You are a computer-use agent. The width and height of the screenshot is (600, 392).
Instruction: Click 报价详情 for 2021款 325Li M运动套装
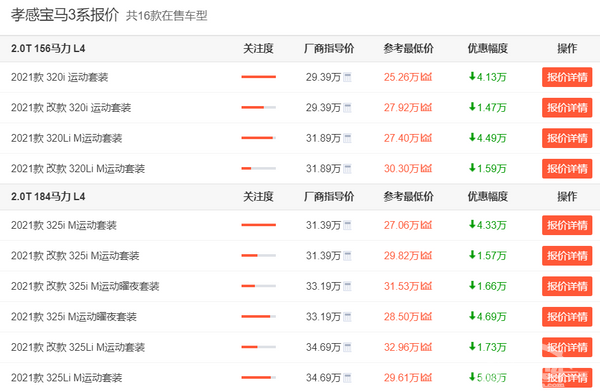pyautogui.click(x=567, y=378)
